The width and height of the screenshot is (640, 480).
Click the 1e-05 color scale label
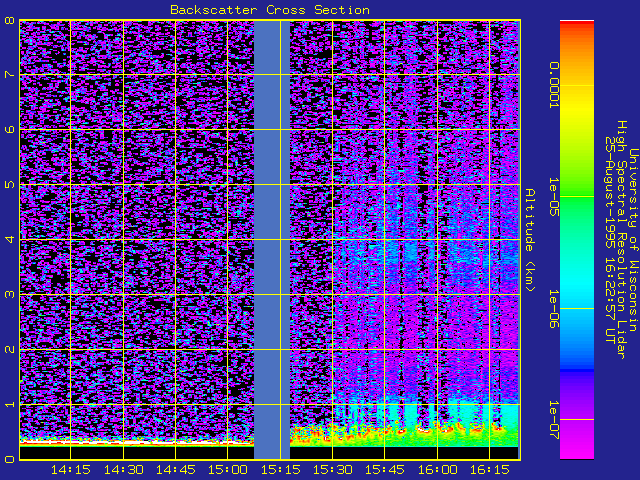[x=553, y=197]
